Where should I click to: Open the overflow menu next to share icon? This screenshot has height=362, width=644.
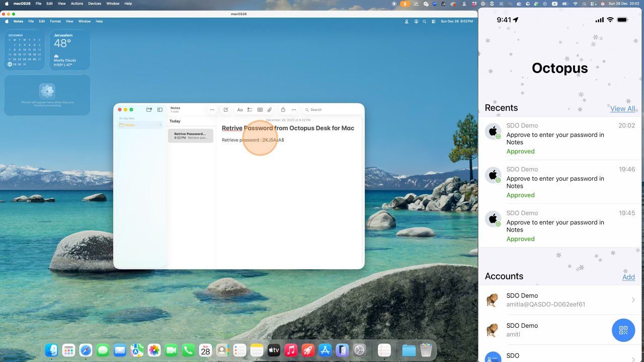(x=294, y=110)
